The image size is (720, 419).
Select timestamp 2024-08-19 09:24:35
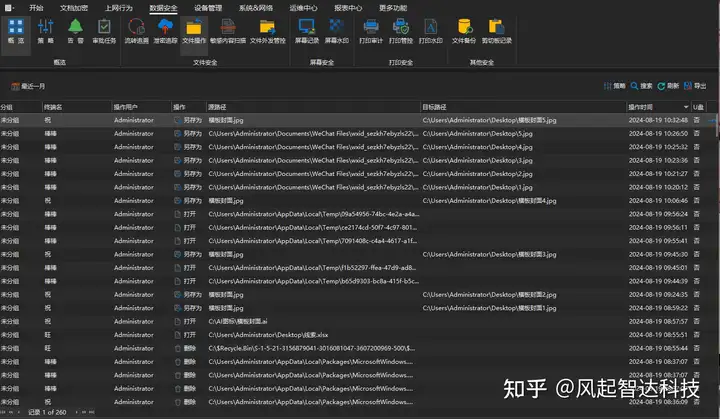tap(658, 294)
